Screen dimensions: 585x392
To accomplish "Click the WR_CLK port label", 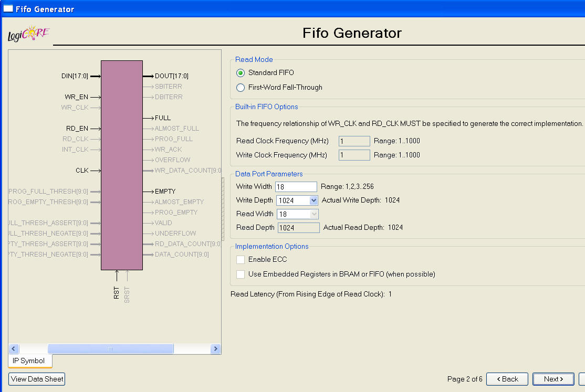I will [x=75, y=108].
